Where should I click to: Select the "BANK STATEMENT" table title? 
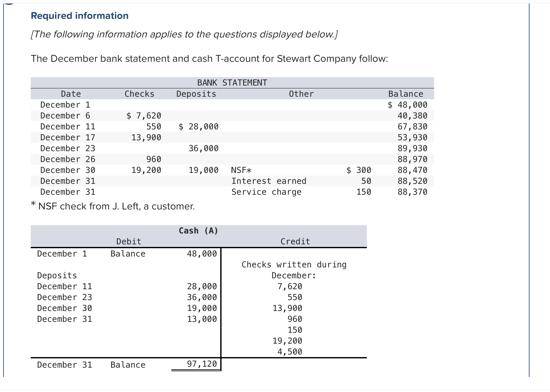point(232,83)
